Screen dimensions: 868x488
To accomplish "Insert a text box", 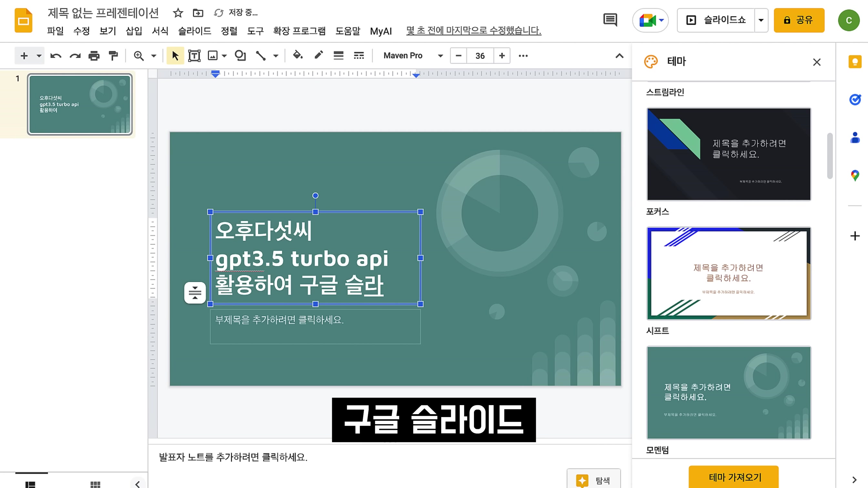I will [x=194, y=56].
